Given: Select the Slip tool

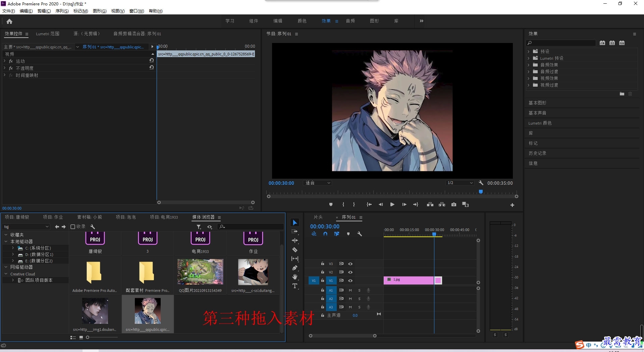Looking at the screenshot, I should (x=295, y=259).
